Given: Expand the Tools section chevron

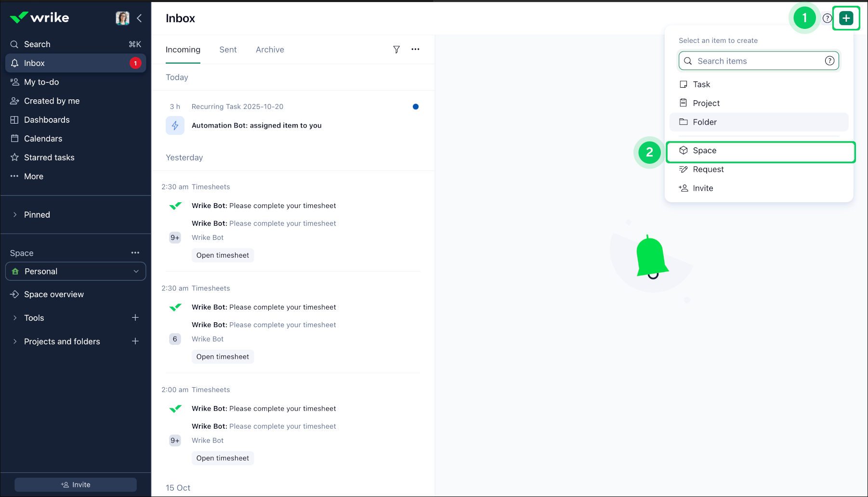Looking at the screenshot, I should [15, 318].
